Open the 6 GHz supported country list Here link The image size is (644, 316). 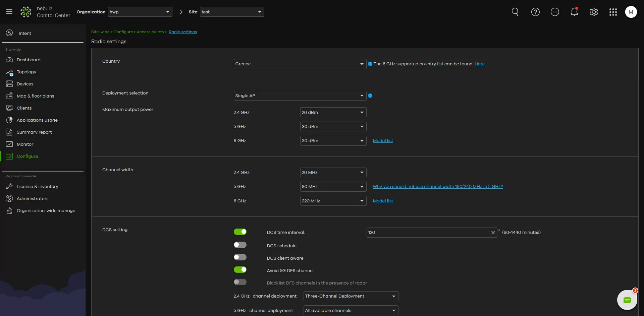[479, 64]
